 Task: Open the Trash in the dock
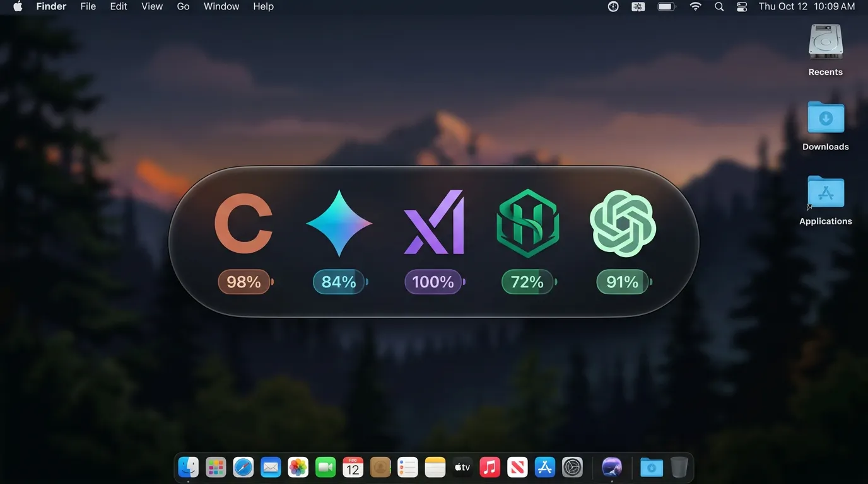(x=679, y=467)
